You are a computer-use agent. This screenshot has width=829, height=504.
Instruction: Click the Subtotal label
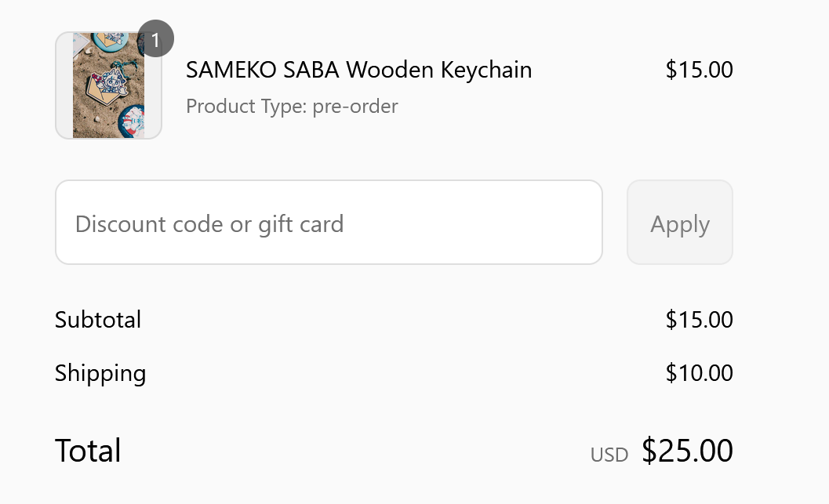coord(98,320)
